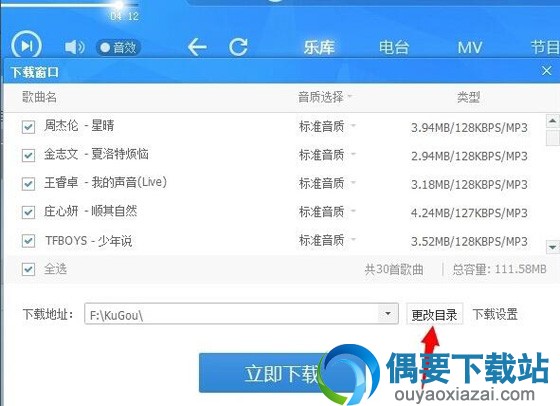Click the 歌曲名 column header
Image resolution: width=560 pixels, height=406 pixels.
(x=39, y=97)
